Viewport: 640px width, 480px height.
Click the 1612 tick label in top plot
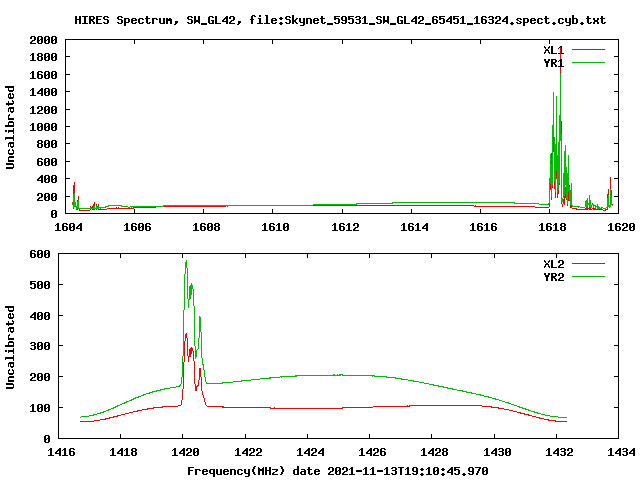[345, 227]
